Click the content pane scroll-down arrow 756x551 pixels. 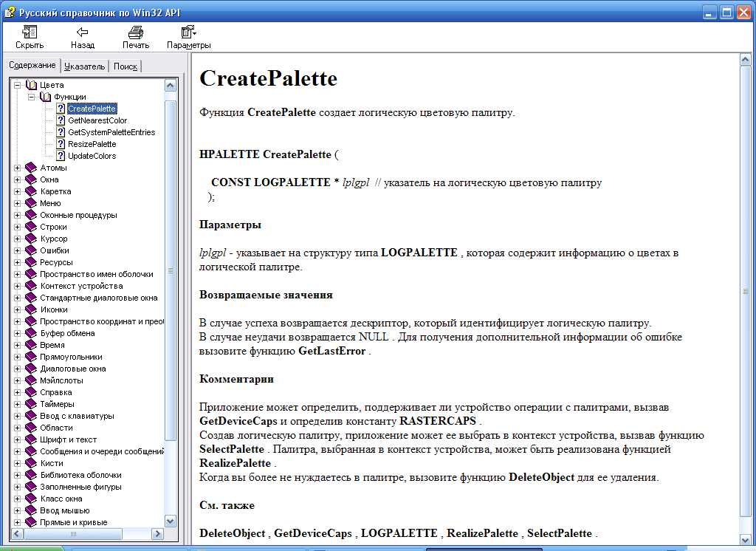click(745, 541)
